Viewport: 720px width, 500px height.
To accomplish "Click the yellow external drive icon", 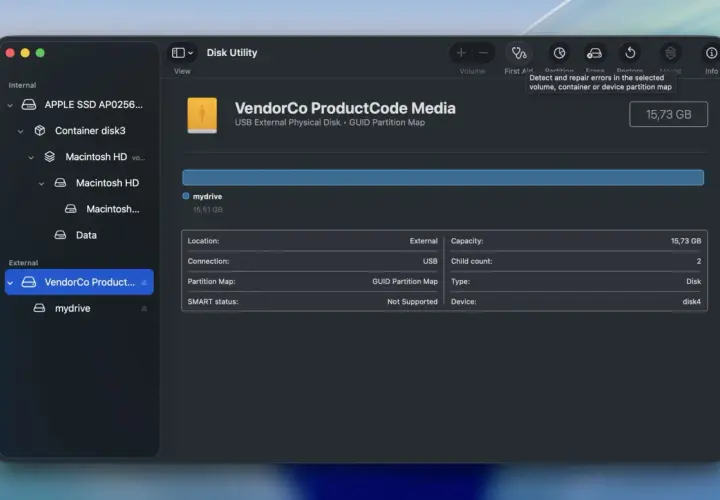I will click(x=202, y=115).
